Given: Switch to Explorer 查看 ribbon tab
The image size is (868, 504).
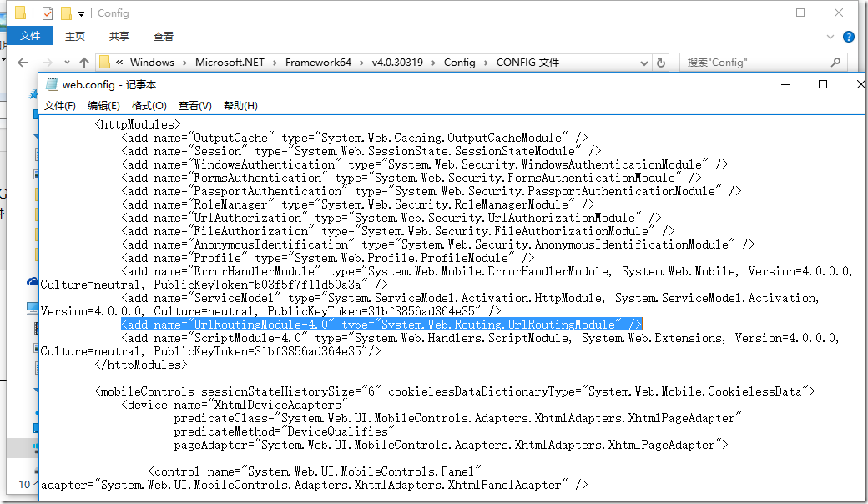Looking at the screenshot, I should [164, 37].
